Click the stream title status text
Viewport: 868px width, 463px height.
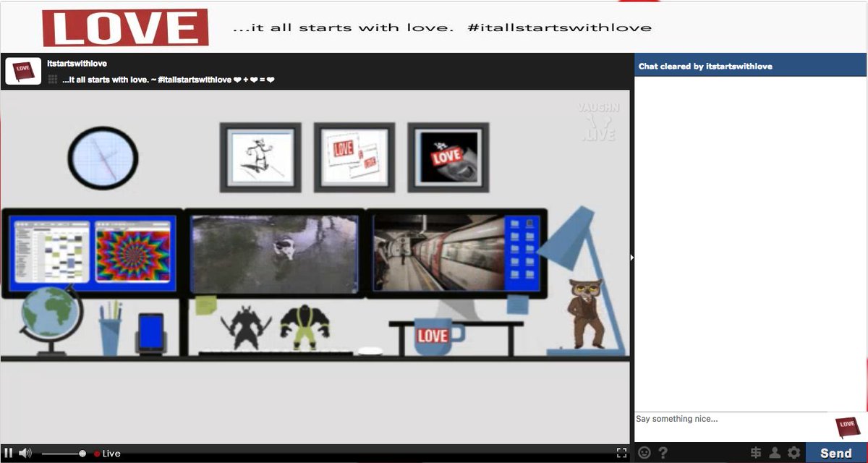[169, 80]
